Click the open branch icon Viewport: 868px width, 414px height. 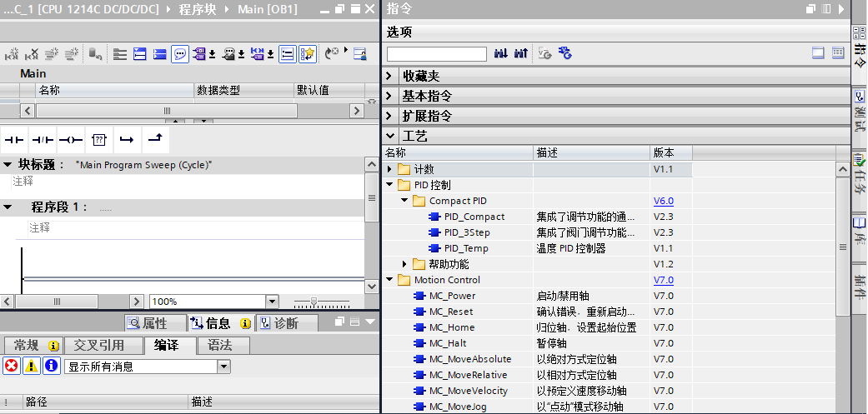pyautogui.click(x=128, y=140)
